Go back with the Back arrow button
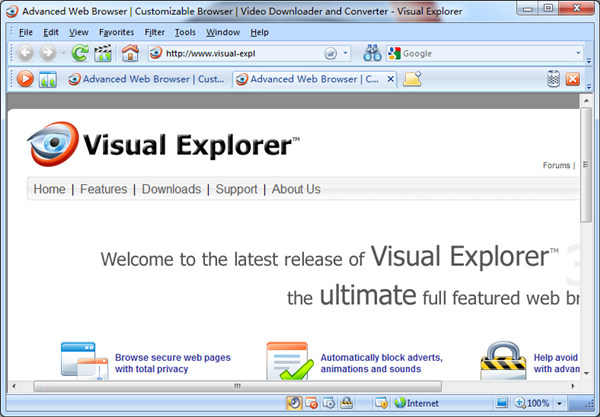This screenshot has width=600, height=417. click(x=25, y=53)
